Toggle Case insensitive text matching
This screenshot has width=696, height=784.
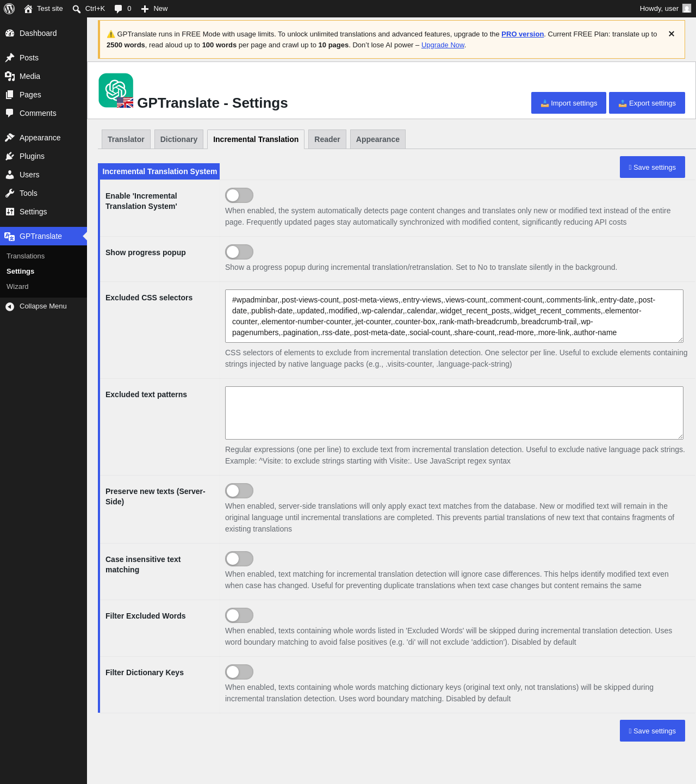239,559
